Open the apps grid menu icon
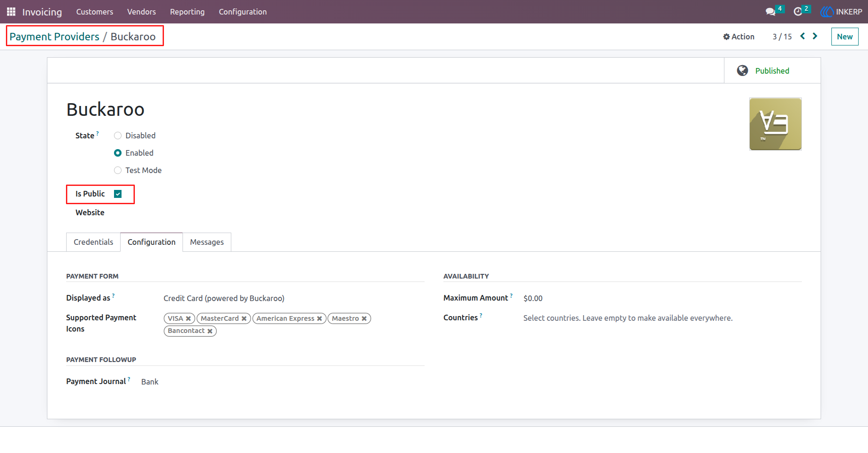 (x=11, y=12)
